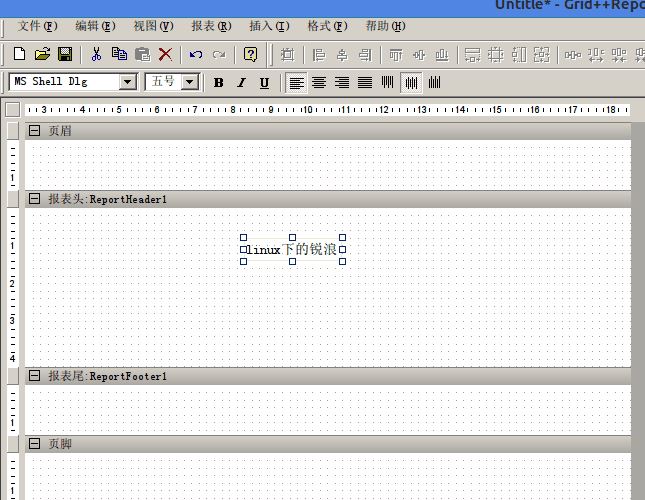
Task: Align controls to horizontal centers
Action: coord(342,55)
